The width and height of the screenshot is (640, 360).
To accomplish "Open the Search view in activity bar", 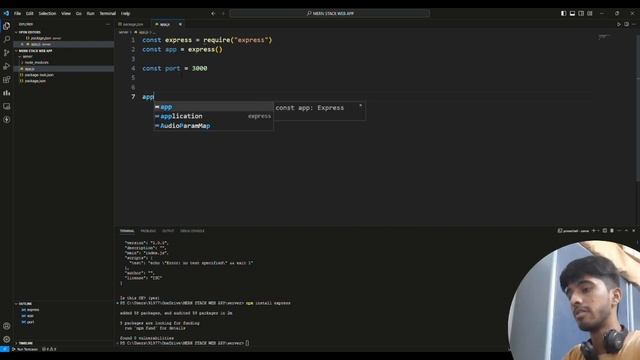I will coord(7,39).
